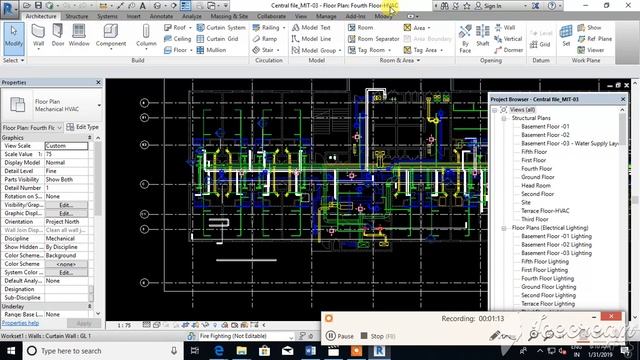The width and height of the screenshot is (640, 360).
Task: Select the Wall tool in Build panel
Action: (x=38, y=36)
